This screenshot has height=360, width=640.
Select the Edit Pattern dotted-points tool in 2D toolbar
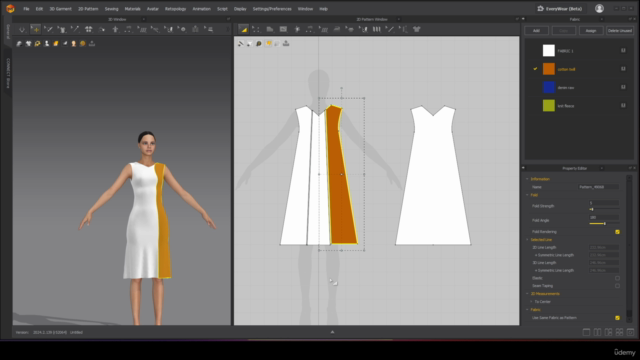pyautogui.click(x=256, y=29)
